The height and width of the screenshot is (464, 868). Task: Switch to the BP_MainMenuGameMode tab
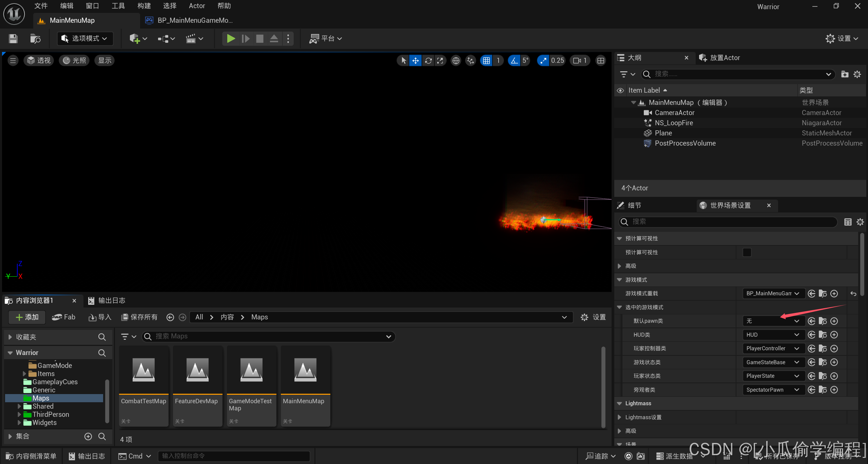[x=190, y=20]
